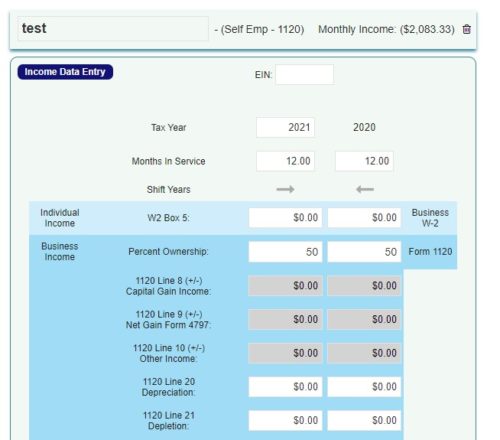Click the Form 1120 label tab
The width and height of the screenshot is (500, 440).
[430, 252]
